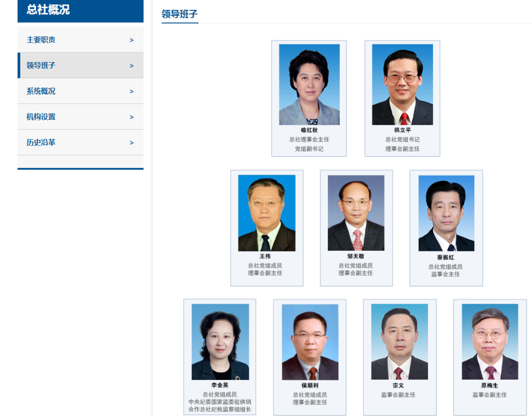Open the 主要职责 sidebar item
Screen dimensions: 532x416
[x=80, y=40]
